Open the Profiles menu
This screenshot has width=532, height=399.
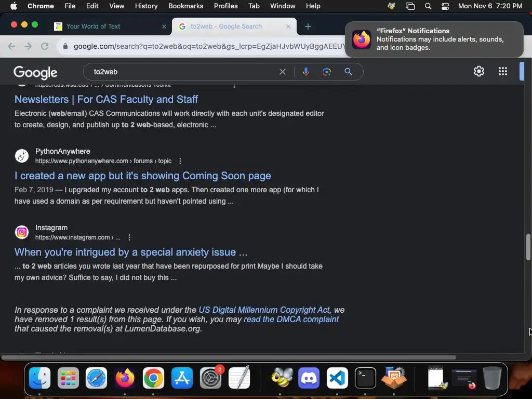pos(225,6)
